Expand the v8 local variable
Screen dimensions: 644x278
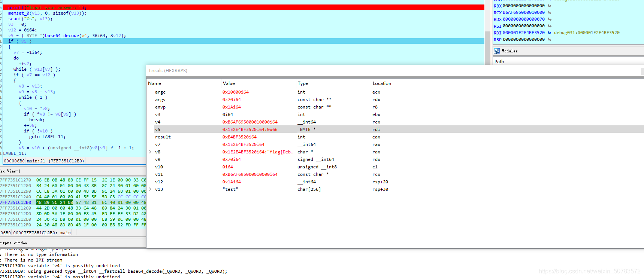[x=150, y=152]
